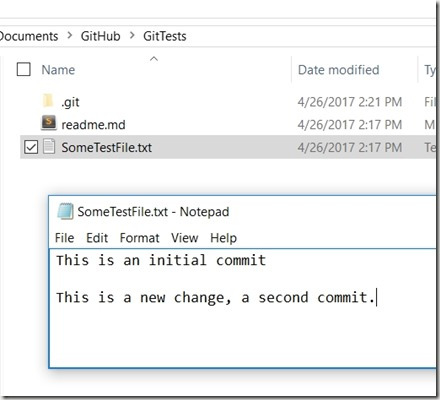Click the sort arrow above the Name column

pyautogui.click(x=154, y=59)
